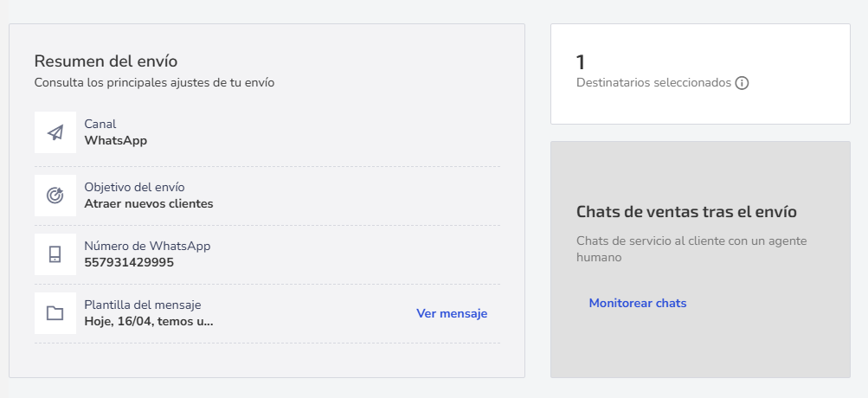Select the WhatsApp channel value

pyautogui.click(x=116, y=141)
